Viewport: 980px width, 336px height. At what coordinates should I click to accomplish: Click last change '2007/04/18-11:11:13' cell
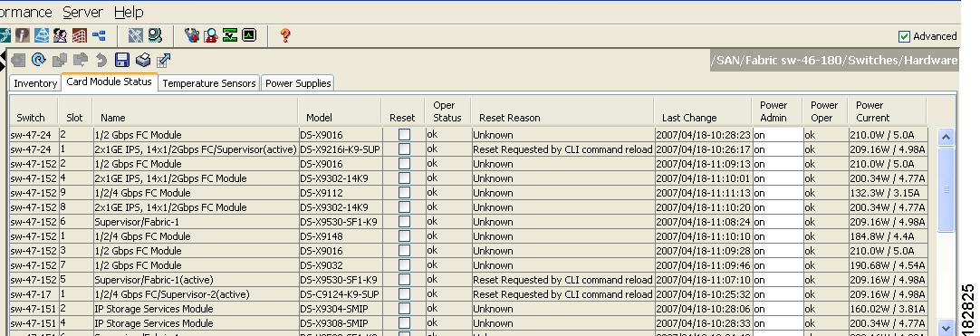tap(703, 192)
